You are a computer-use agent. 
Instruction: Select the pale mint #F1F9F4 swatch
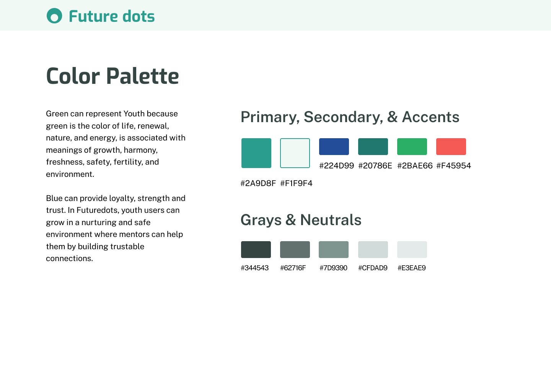pyautogui.click(x=295, y=153)
